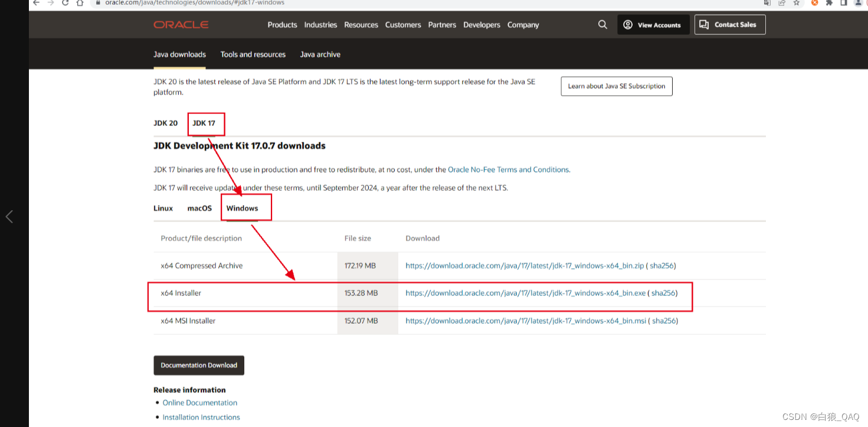Click the x64 Compressed Archive description
The width and height of the screenshot is (868, 427).
[202, 266]
